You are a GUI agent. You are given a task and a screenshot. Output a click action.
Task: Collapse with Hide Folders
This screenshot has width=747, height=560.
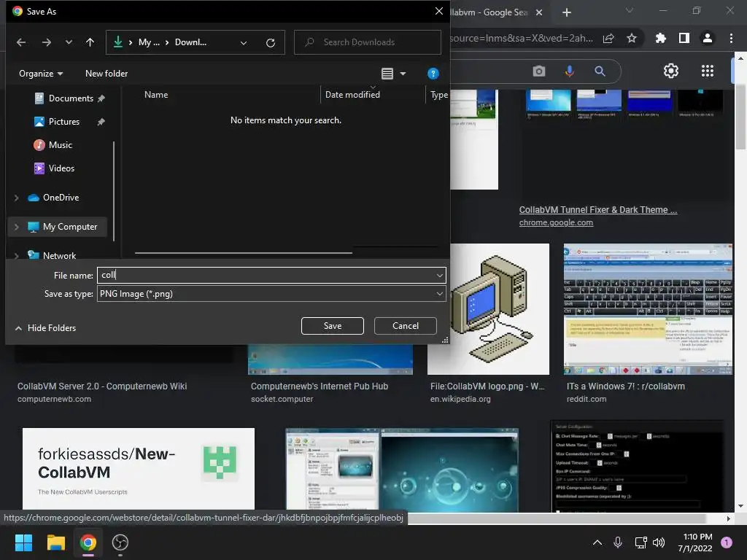tap(46, 328)
